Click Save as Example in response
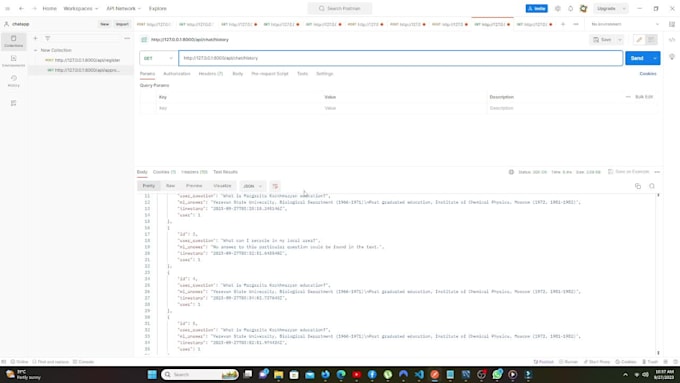Image resolution: width=680 pixels, height=383 pixels. click(628, 172)
